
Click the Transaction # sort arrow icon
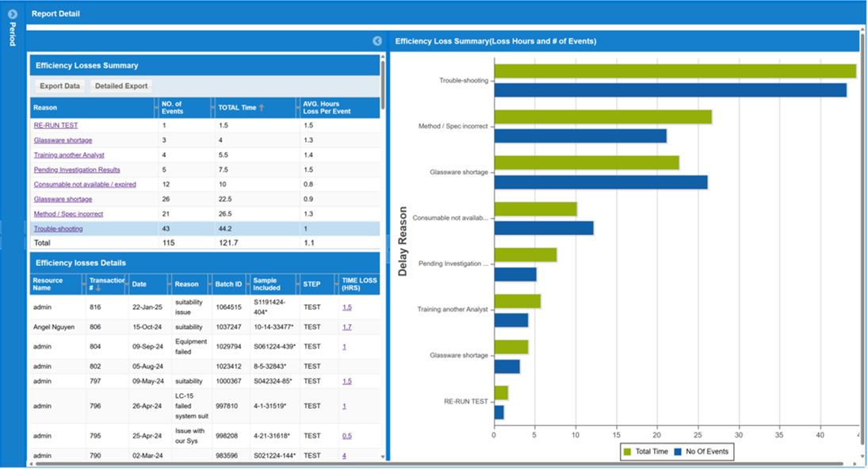(99, 288)
